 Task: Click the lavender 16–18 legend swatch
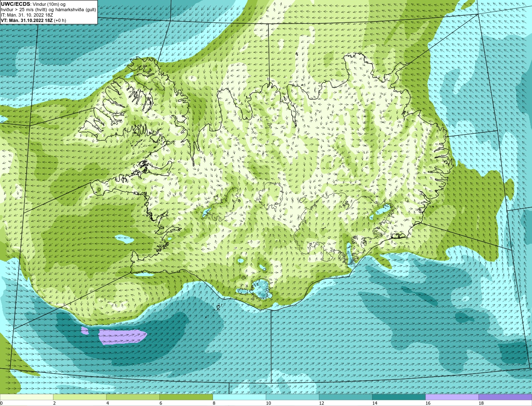coord(452,397)
